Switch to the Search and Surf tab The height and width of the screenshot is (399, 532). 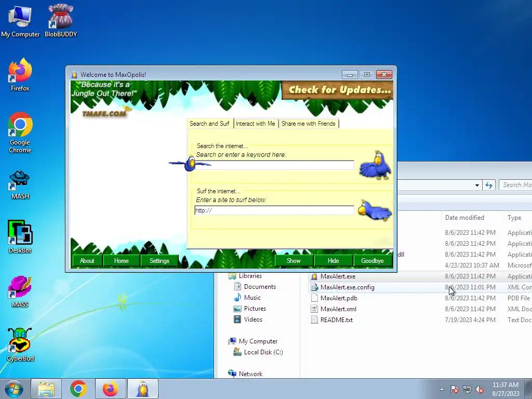tap(209, 124)
